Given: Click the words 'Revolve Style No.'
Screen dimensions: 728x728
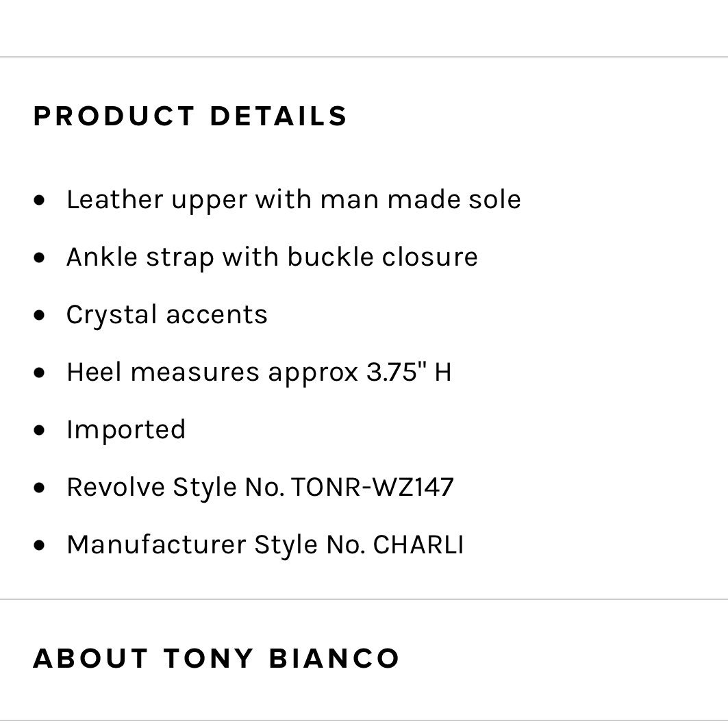Looking at the screenshot, I should pos(175,488).
